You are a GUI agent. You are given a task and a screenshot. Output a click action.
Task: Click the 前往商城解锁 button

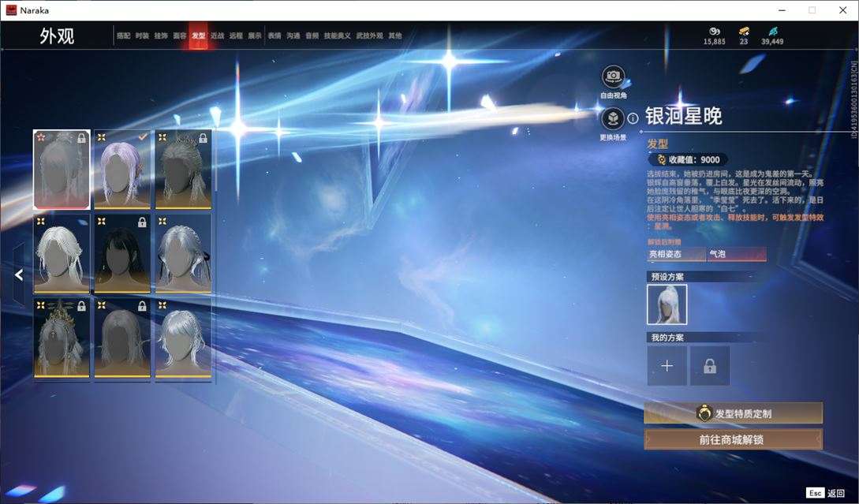coord(733,439)
